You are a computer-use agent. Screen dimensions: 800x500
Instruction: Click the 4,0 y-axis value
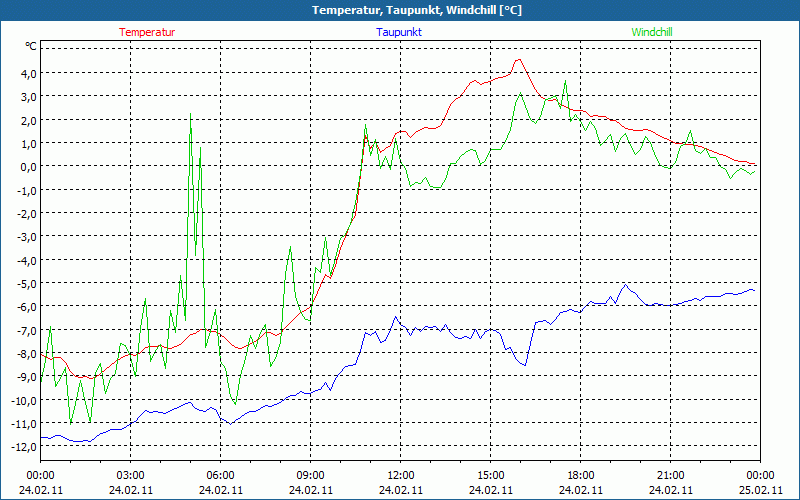click(x=29, y=73)
